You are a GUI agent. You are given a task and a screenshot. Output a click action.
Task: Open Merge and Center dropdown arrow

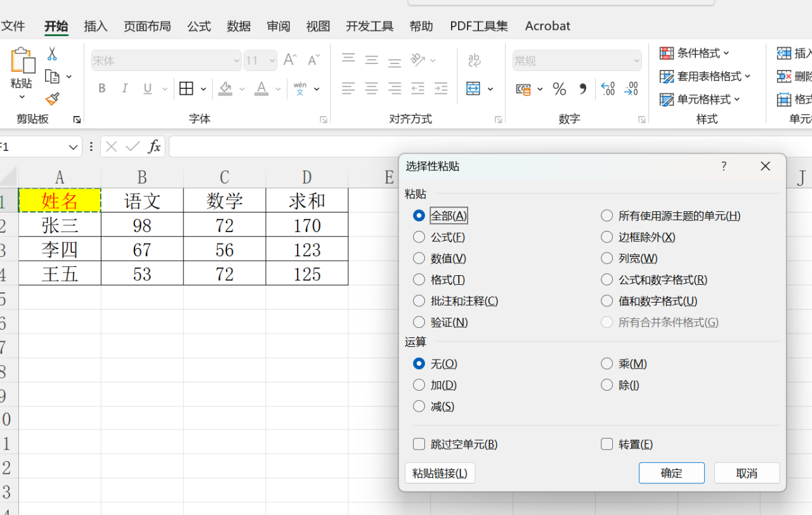coord(490,89)
